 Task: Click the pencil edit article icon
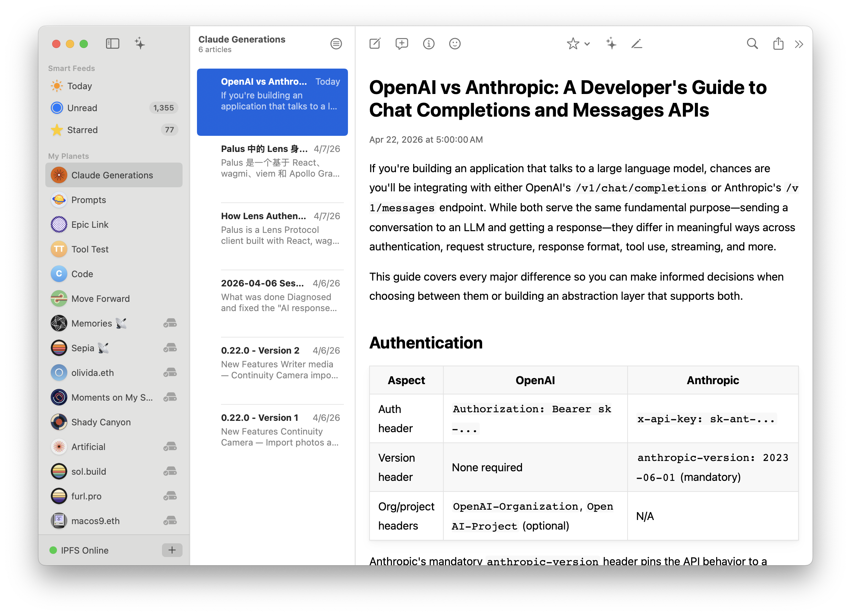[637, 44]
